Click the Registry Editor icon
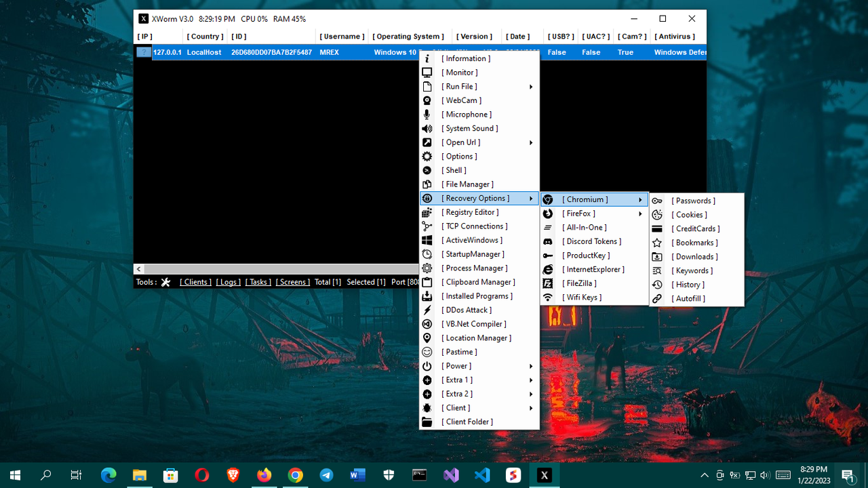 click(x=427, y=211)
